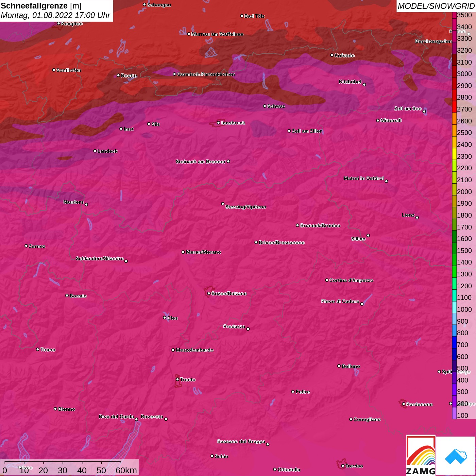476x476 pixels.
Task: Select the Schlanders/Silandro label
Action: [100, 258]
